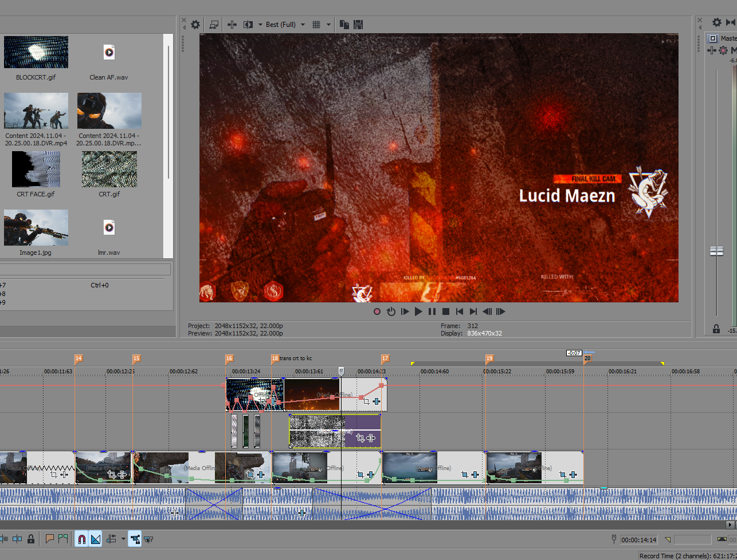
Task: Click timeline marker 14
Action: (x=79, y=358)
